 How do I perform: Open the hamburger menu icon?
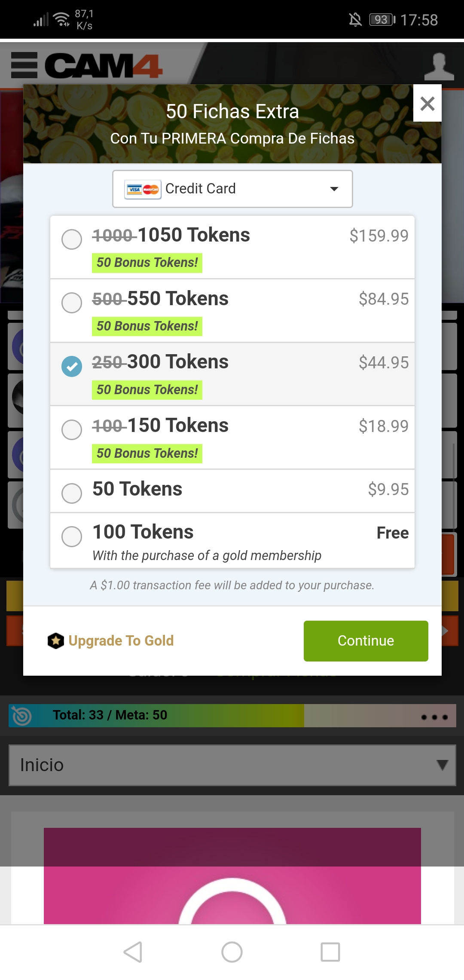[x=24, y=65]
